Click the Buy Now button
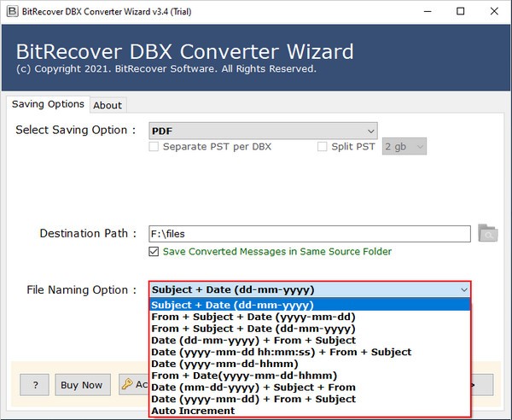 [83, 385]
